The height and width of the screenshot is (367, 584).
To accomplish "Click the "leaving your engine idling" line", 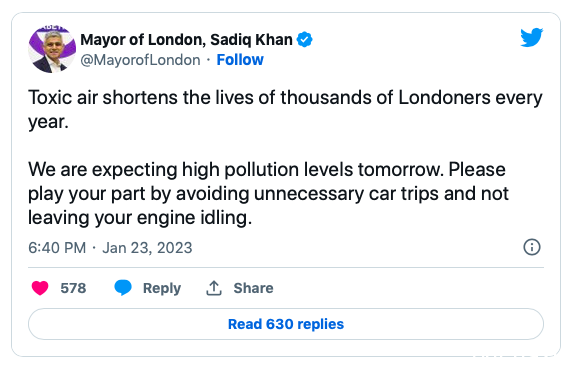I will click(x=140, y=218).
